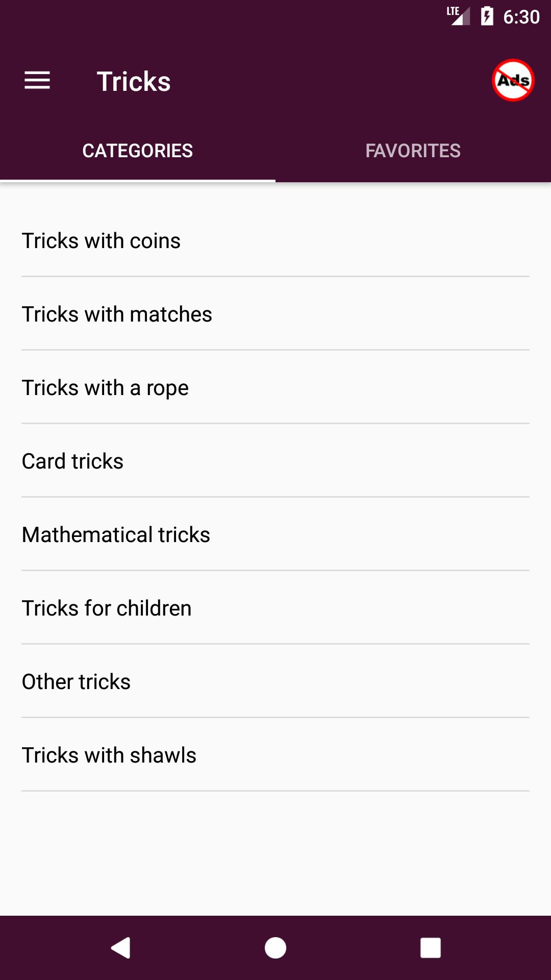Select the Categories tab
Screen dimensions: 551x980
tap(138, 151)
